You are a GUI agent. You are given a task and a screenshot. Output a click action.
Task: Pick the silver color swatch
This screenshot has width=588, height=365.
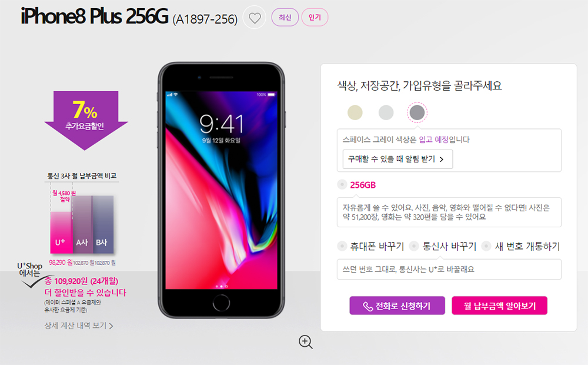(386, 112)
